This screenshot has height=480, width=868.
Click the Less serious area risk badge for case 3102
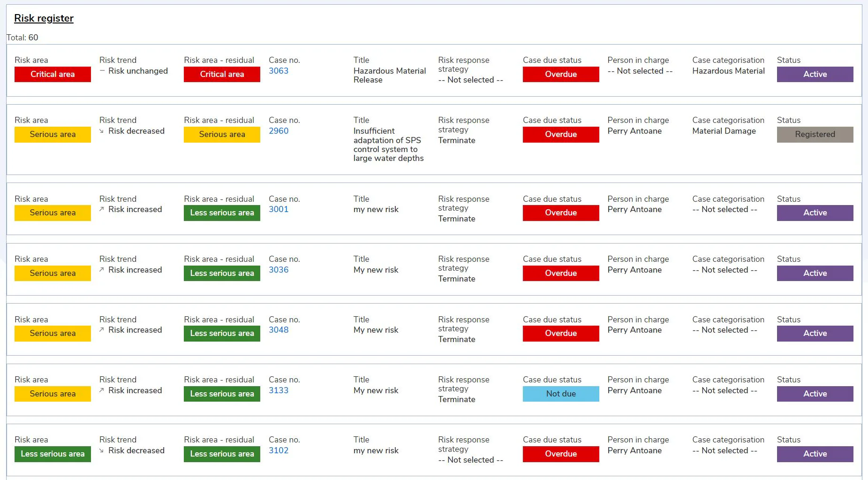pos(53,454)
